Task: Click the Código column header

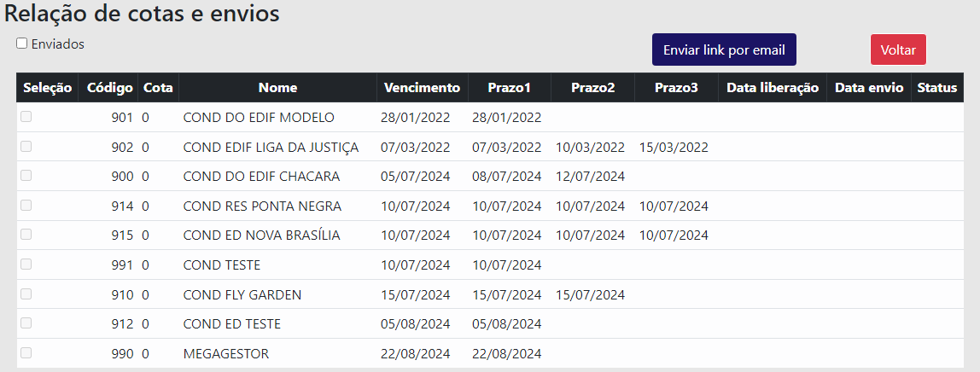Action: tap(110, 87)
